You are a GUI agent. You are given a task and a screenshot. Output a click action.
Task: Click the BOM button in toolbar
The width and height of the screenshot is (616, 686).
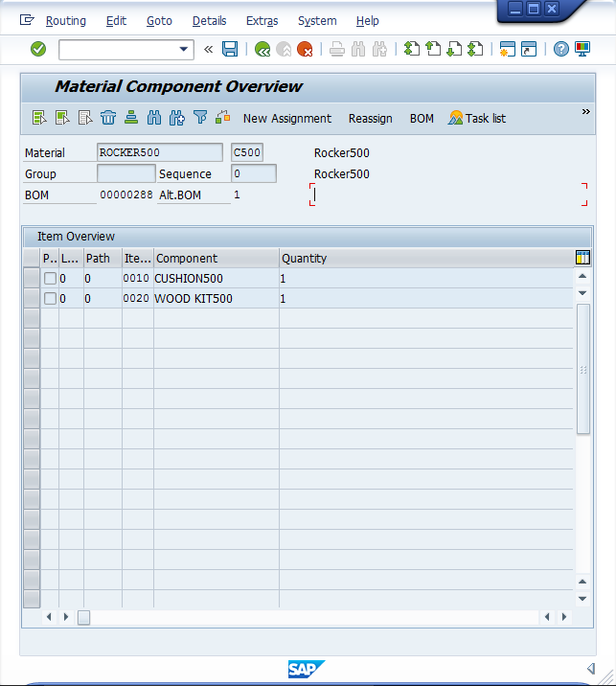[x=422, y=119]
